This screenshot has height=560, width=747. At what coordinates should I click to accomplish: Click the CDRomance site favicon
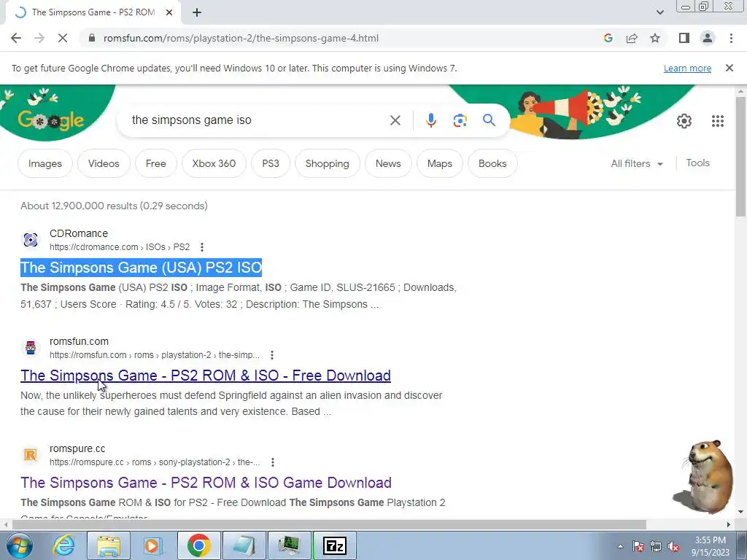pyautogui.click(x=31, y=239)
